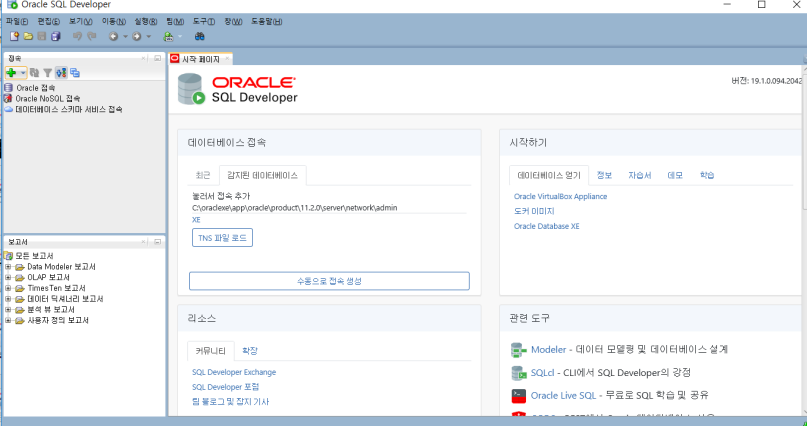Open the Oracle VirtualBox Appliance link
Viewport: 807px width, 426px height.
click(x=560, y=197)
